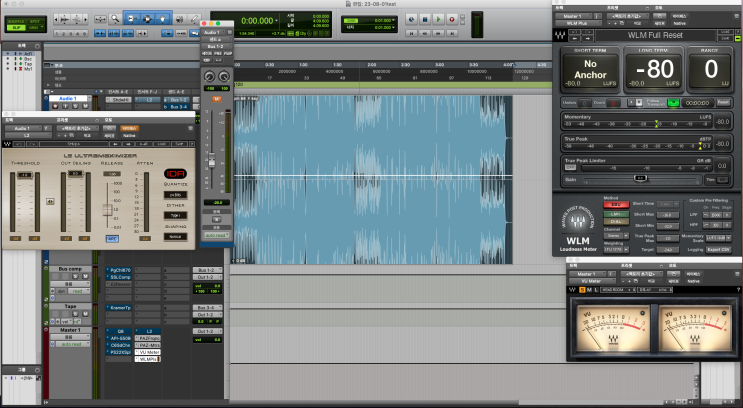Click the main counter time display

[259, 20]
